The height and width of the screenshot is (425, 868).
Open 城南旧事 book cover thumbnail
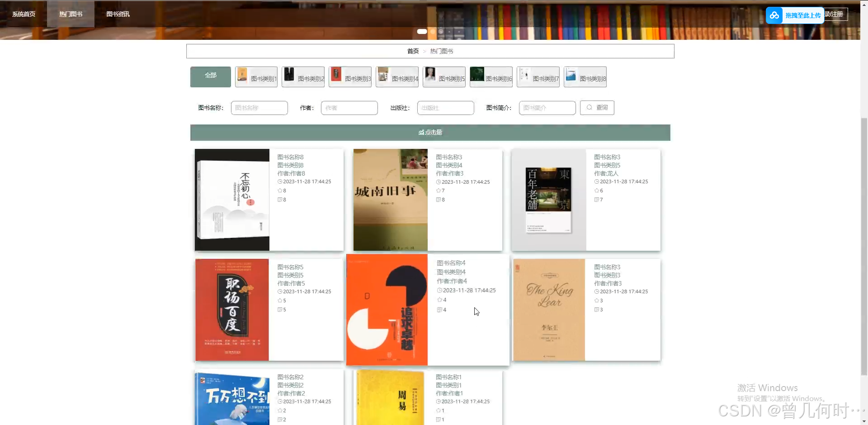click(x=391, y=200)
